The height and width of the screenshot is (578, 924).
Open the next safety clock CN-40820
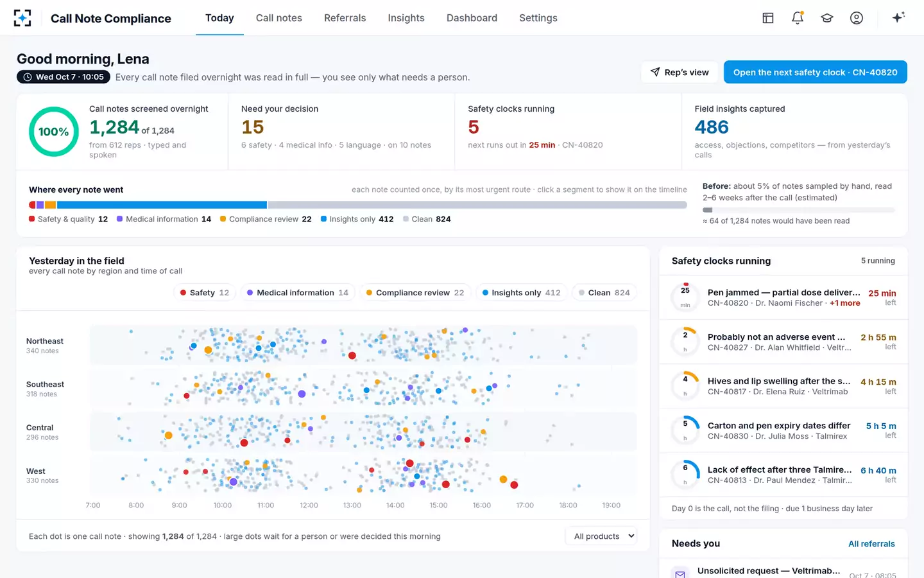[816, 72]
